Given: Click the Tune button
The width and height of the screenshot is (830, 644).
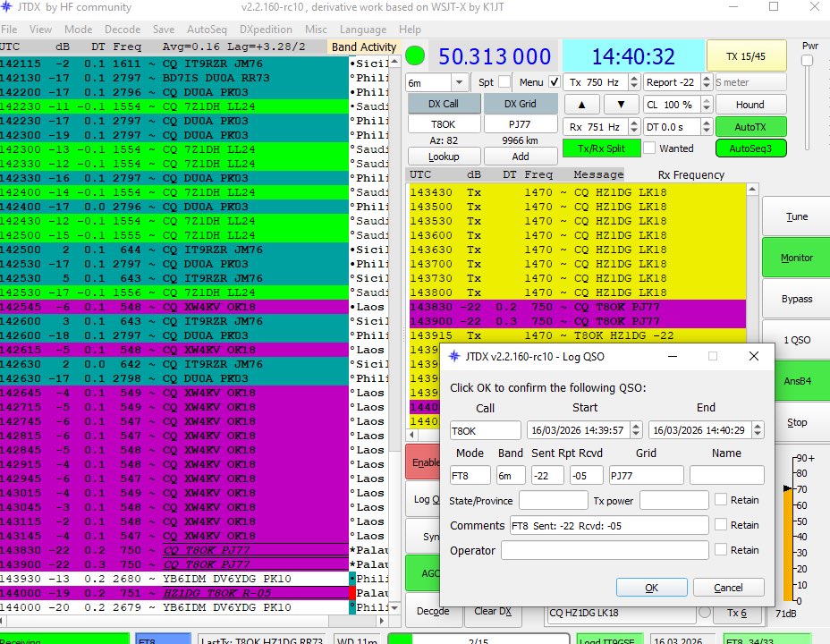Looking at the screenshot, I should point(796,216).
